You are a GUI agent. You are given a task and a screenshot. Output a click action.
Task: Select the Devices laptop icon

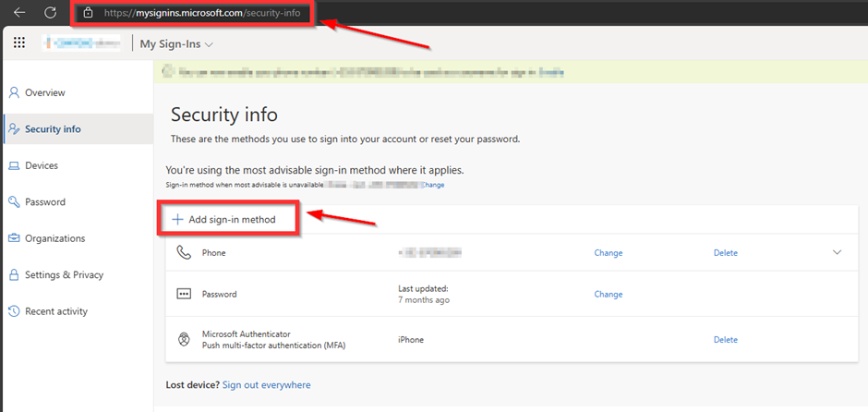click(x=15, y=165)
